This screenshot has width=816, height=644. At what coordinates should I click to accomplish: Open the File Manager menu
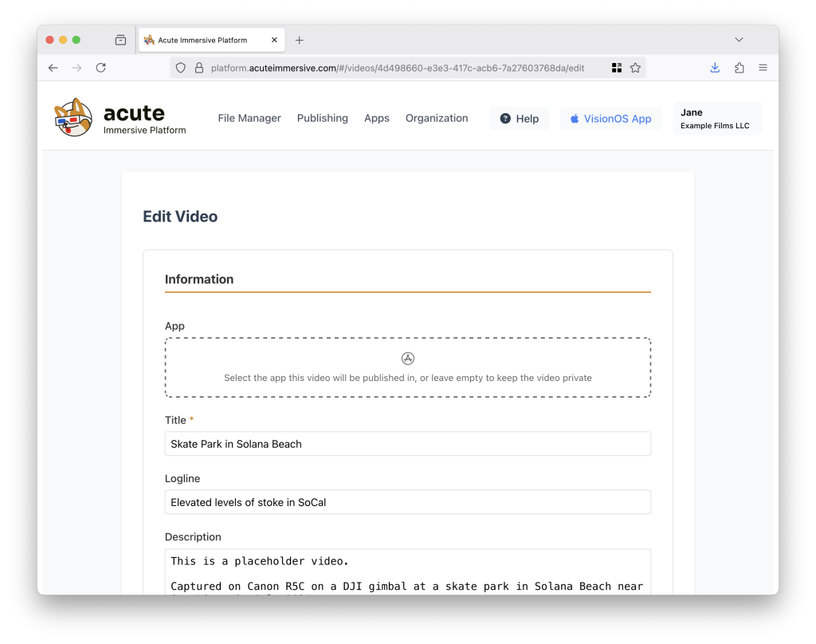[249, 118]
